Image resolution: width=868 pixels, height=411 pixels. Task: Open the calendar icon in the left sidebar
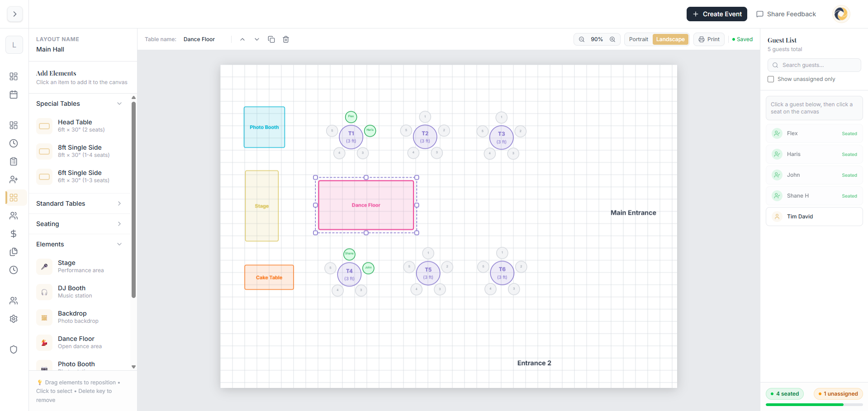14,94
